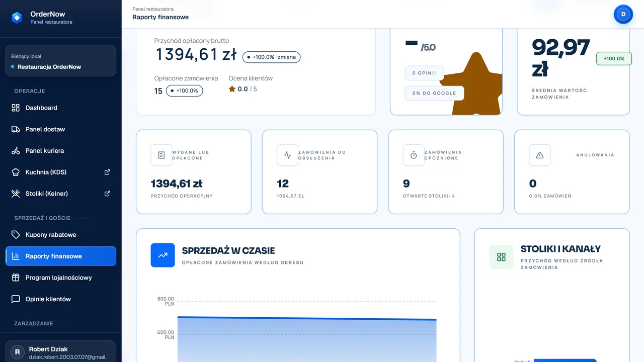Screen dimensions: 644x362
Task: Click the user avatar D button
Action: (x=623, y=14)
